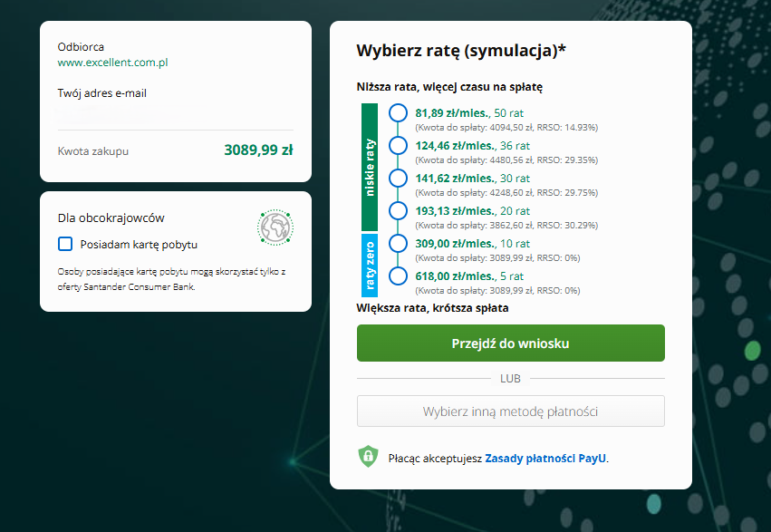Viewport: 771px width, 532px height.
Task: Pick the 193,13 zł/mies. 20 rat option
Action: click(x=397, y=211)
